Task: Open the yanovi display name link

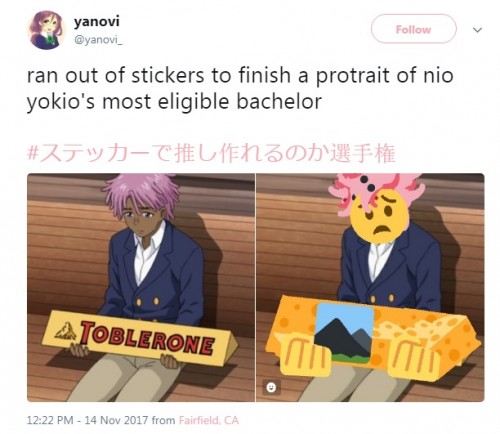Action: click(x=96, y=22)
